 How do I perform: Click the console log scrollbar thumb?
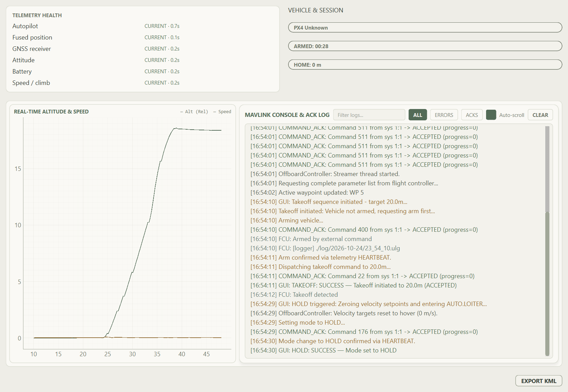pyautogui.click(x=547, y=284)
